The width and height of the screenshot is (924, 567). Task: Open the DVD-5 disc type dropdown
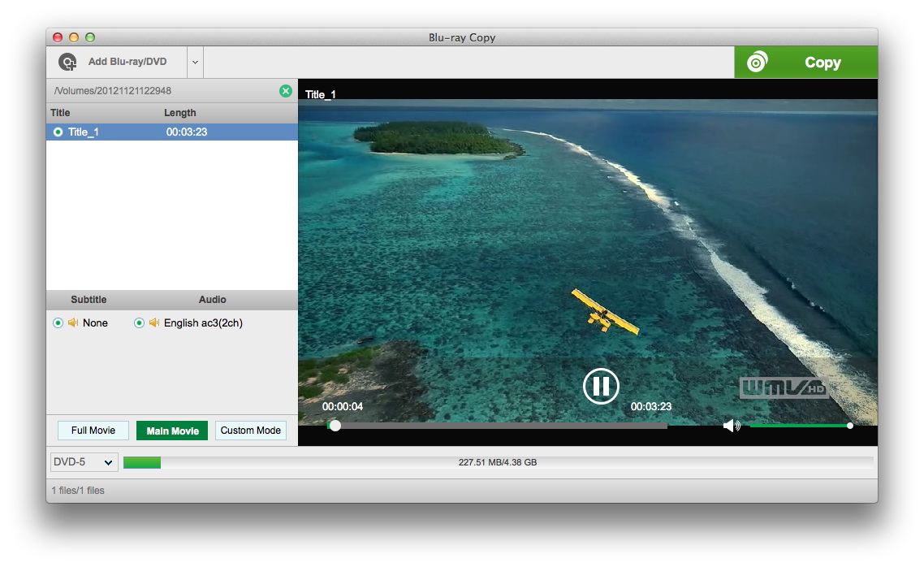[84, 462]
